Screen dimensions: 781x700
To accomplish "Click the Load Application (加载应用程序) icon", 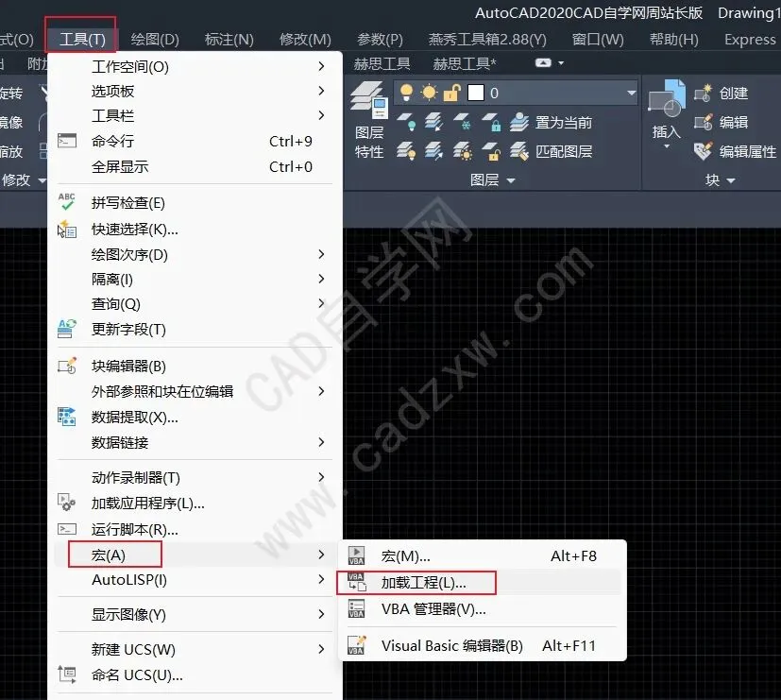I will (67, 503).
